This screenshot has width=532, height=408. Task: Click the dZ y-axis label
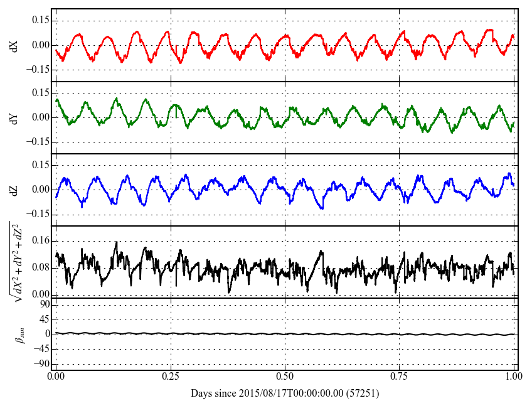click(15, 190)
